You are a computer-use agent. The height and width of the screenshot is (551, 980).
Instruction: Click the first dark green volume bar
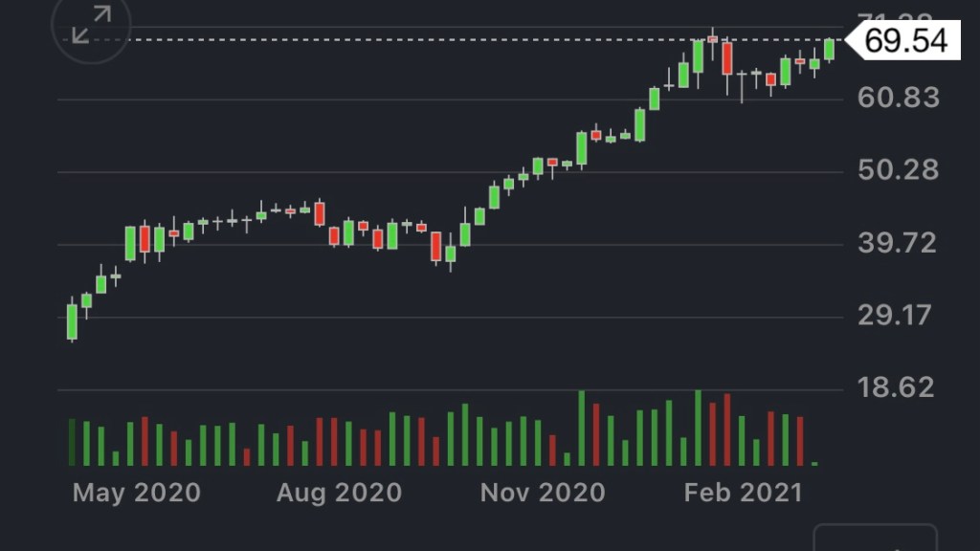point(72,442)
